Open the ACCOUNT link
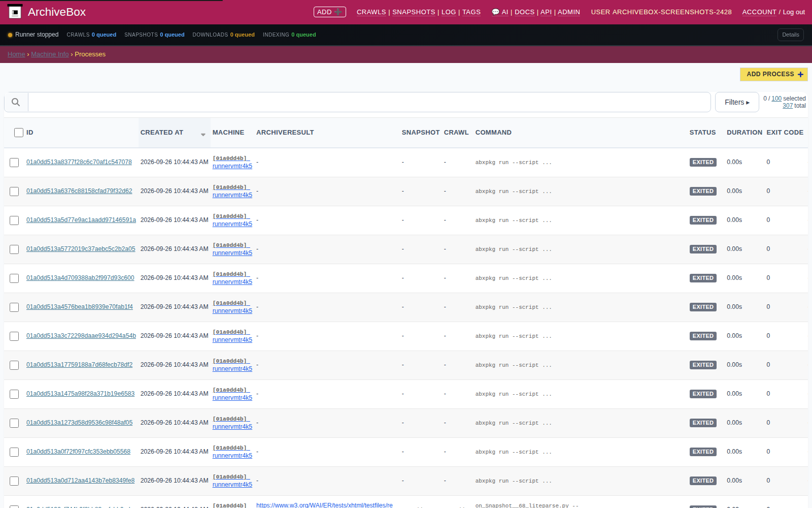Image resolution: width=812 pixels, height=508 pixels. click(759, 12)
